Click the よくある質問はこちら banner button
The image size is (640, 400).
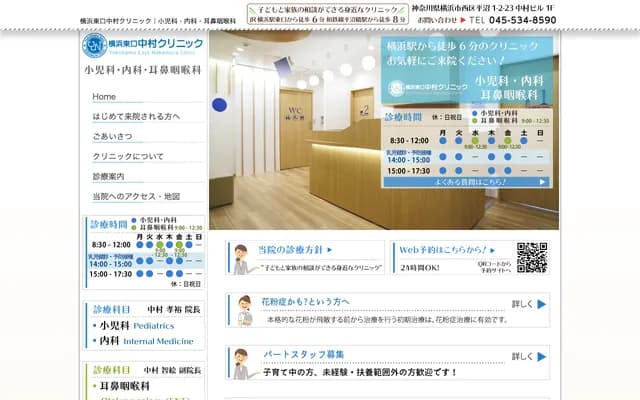(467, 182)
